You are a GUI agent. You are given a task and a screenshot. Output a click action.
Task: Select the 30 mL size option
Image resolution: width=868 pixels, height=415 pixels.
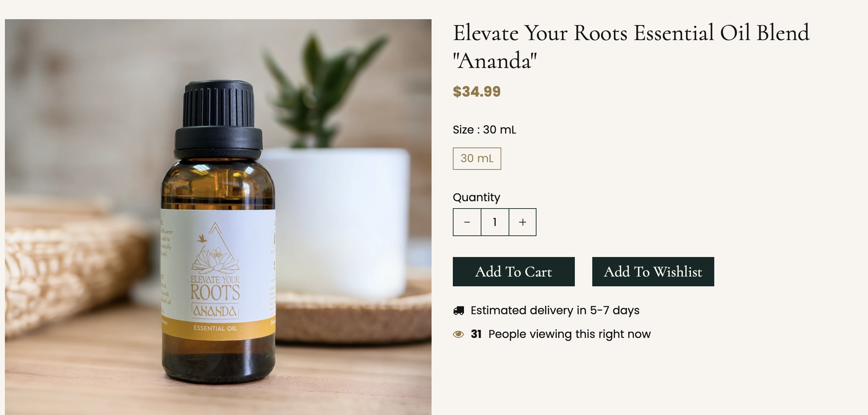pyautogui.click(x=477, y=158)
